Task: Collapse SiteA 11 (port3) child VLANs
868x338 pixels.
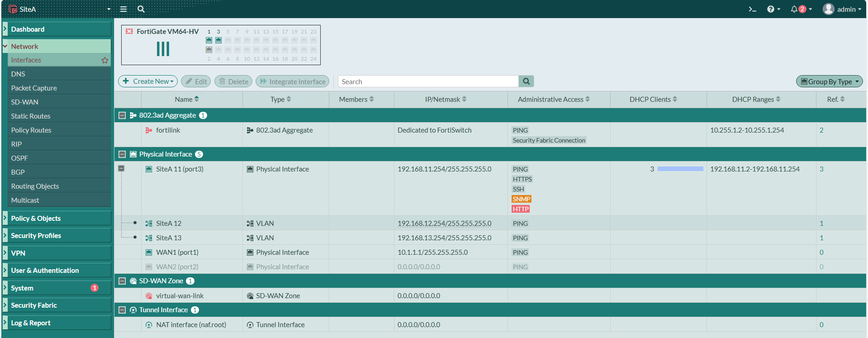Action: click(121, 168)
